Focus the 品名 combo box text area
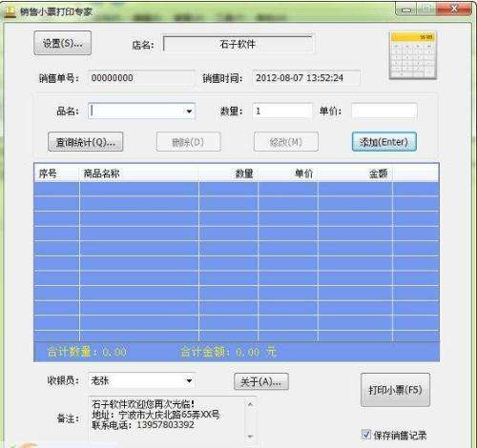477x448 pixels. (x=136, y=112)
